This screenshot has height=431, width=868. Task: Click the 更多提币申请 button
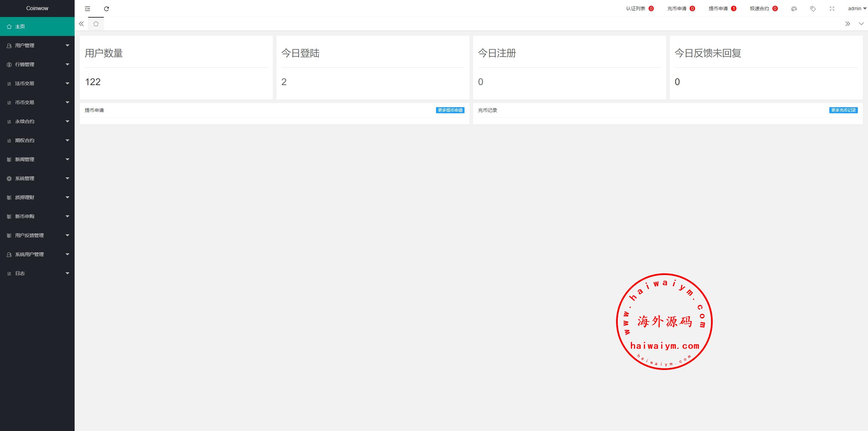coord(450,110)
